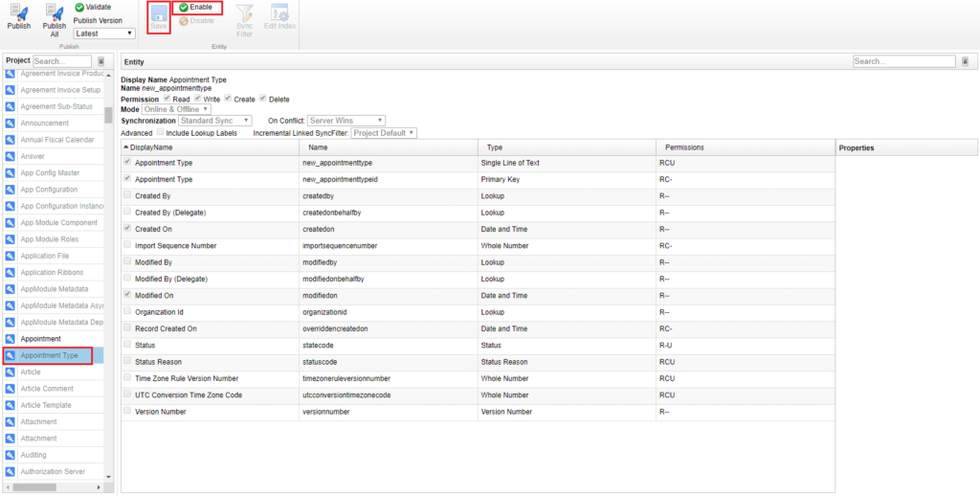Click the Entity search field
980x496 pixels.
(x=903, y=61)
